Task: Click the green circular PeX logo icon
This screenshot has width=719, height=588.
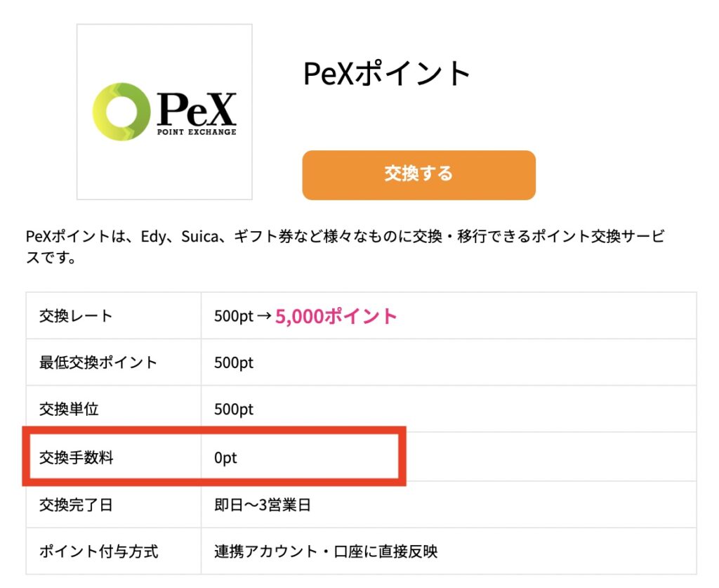Action: (x=121, y=111)
